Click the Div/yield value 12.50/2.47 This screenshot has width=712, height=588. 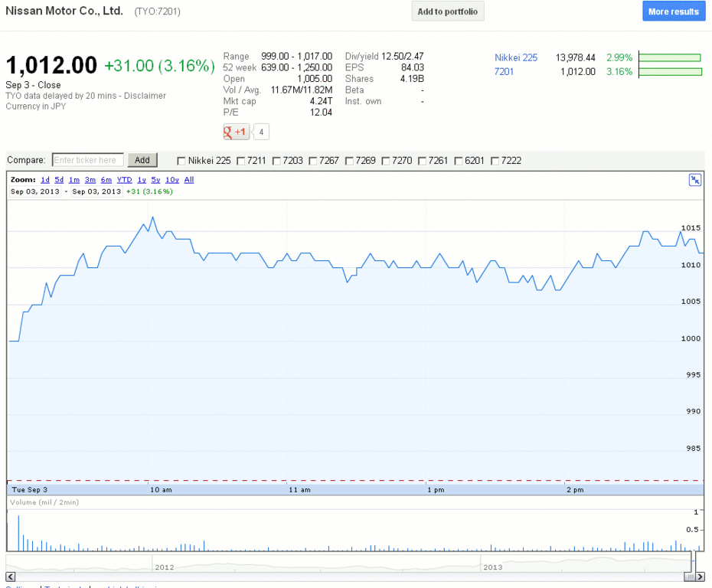[402, 57]
